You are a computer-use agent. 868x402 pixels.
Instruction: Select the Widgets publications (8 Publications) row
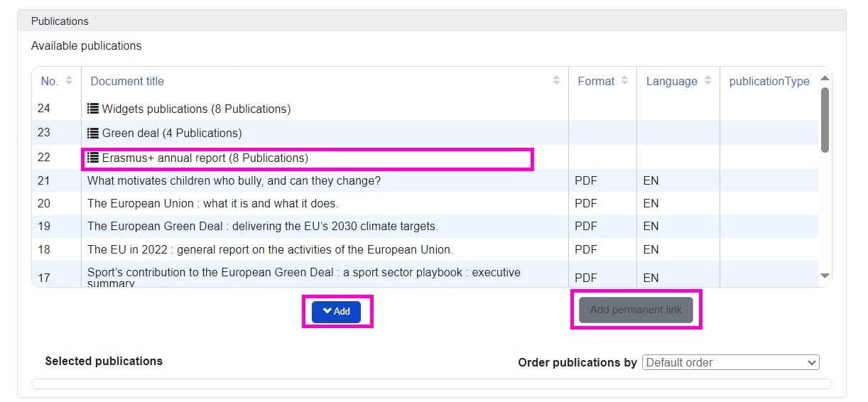[196, 109]
